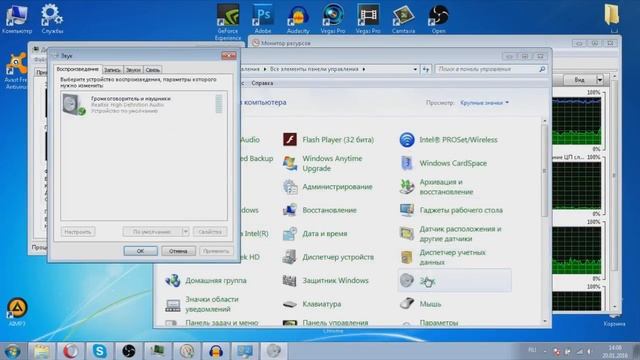Open Диспетчер учетных данных item
Viewport: 640px width, 360px height.
tap(443, 257)
